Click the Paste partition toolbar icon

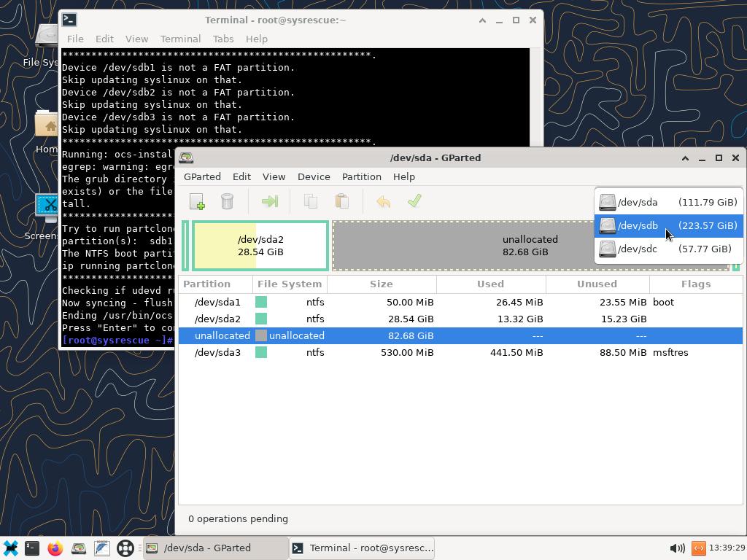[341, 201]
